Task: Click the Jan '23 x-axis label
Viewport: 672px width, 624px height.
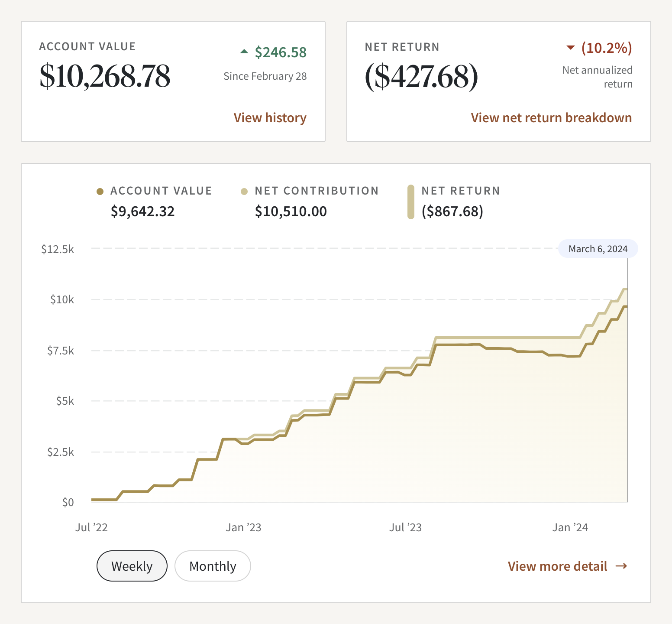Action: click(x=243, y=527)
